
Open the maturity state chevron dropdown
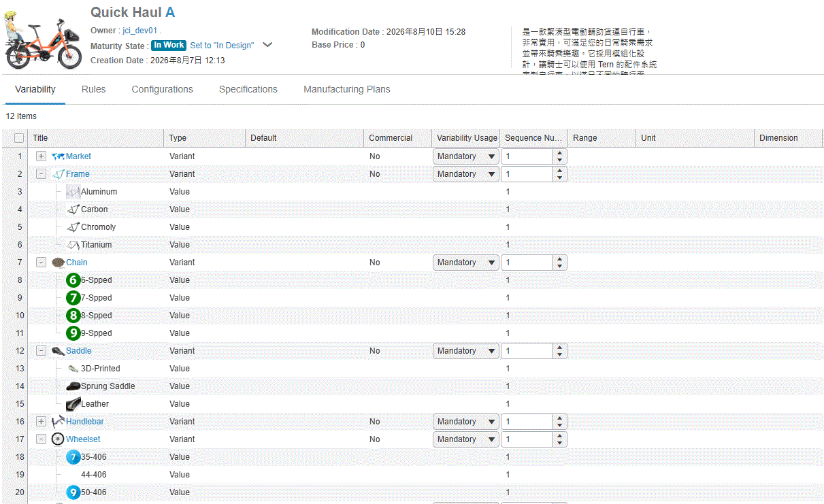click(x=267, y=45)
